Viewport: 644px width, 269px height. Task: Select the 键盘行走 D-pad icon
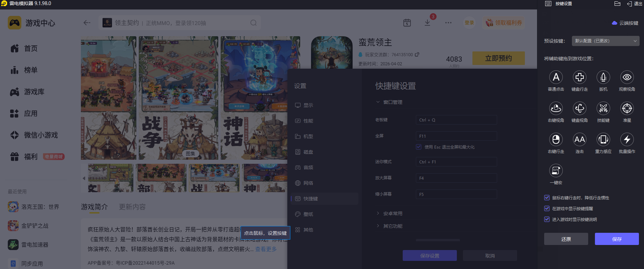(579, 77)
